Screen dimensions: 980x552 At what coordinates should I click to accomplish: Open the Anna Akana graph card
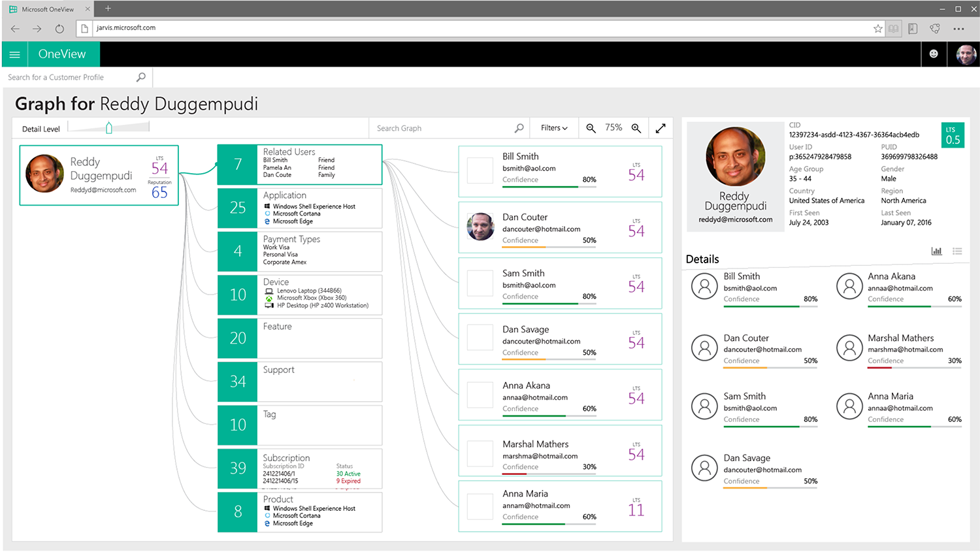pyautogui.click(x=560, y=395)
